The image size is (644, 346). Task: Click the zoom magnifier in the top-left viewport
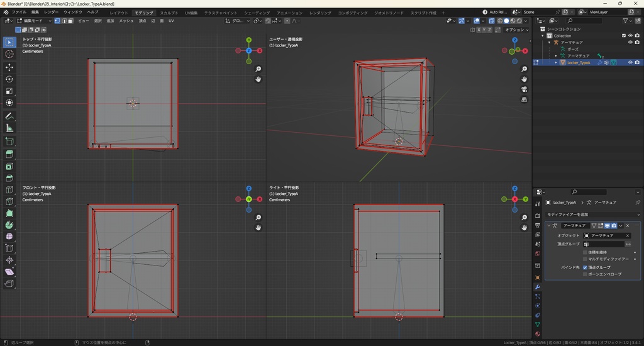(258, 69)
